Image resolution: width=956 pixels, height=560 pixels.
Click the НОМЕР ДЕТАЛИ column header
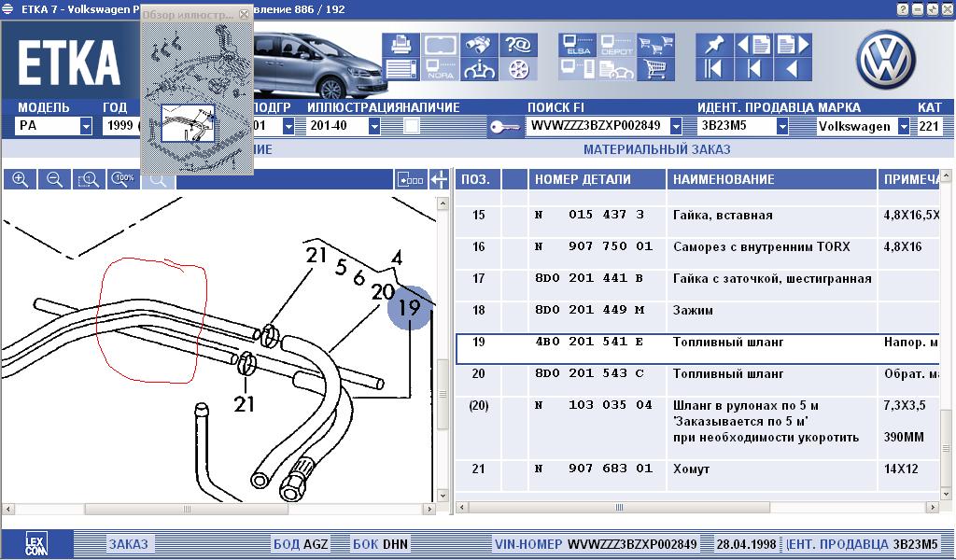point(597,179)
